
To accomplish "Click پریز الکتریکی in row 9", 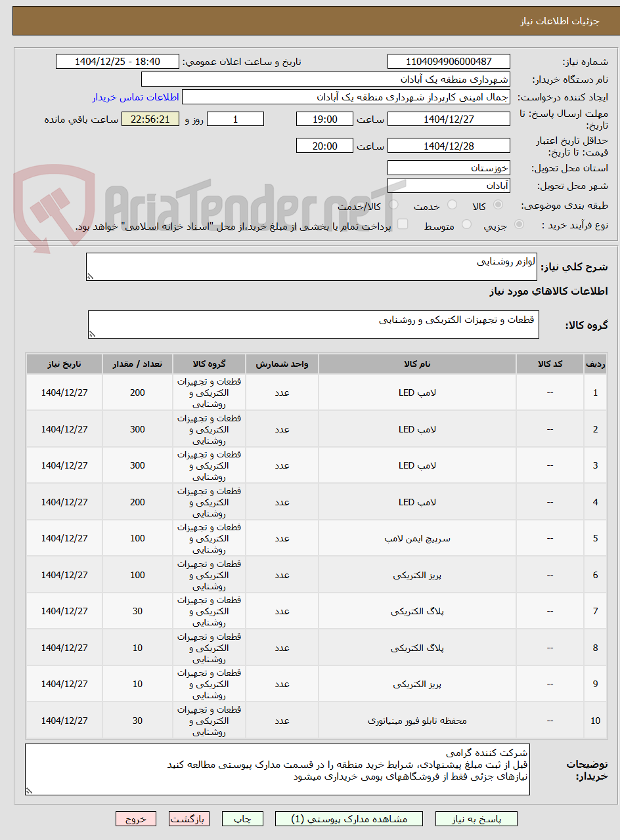I will click(417, 684).
